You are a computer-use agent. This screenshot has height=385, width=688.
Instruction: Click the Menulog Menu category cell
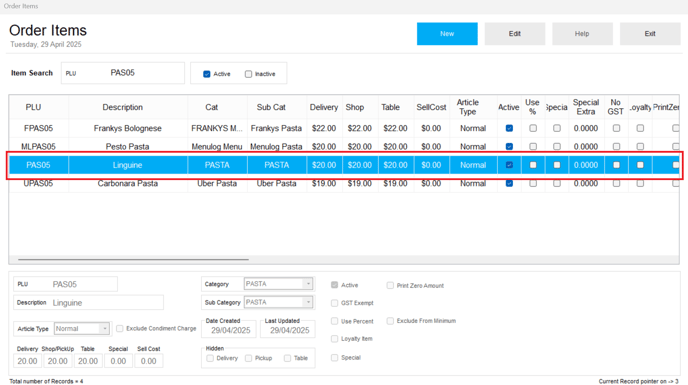[217, 147]
